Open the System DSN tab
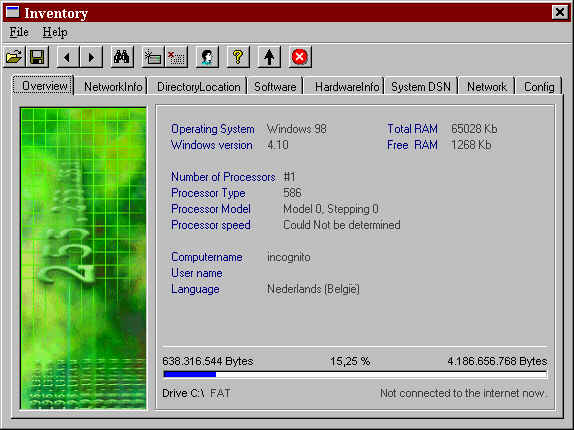The image size is (574, 430). pos(421,87)
